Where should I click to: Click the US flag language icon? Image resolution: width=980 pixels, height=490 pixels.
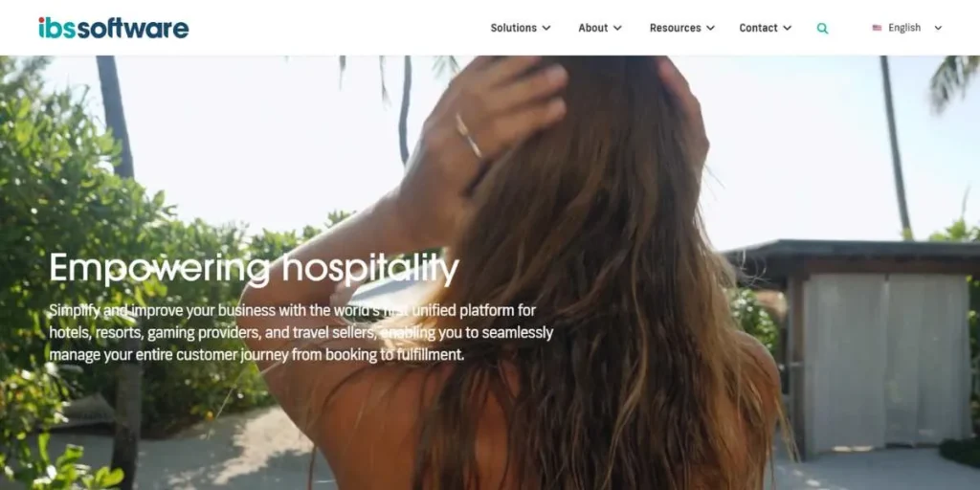[877, 28]
